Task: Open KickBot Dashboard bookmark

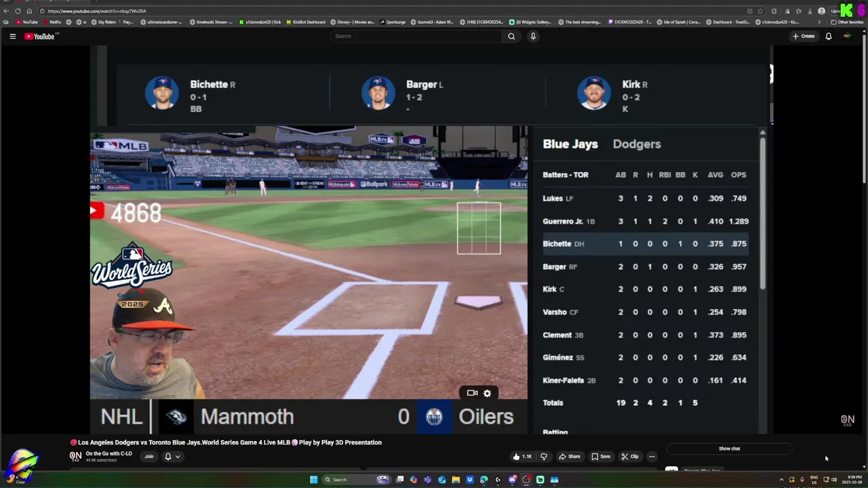Action: coord(305,22)
